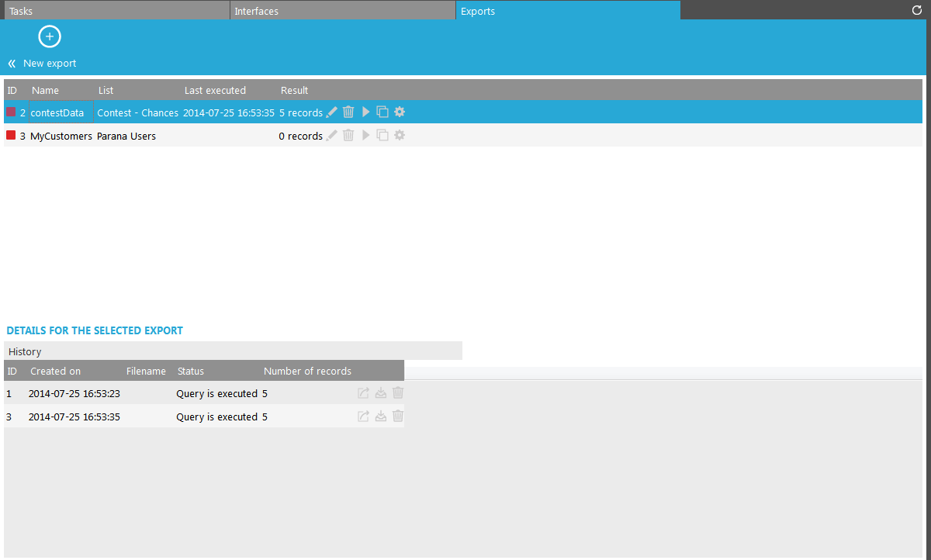Edit the contestData export with pencil icon
Image resolution: width=931 pixels, height=560 pixels.
click(x=332, y=112)
